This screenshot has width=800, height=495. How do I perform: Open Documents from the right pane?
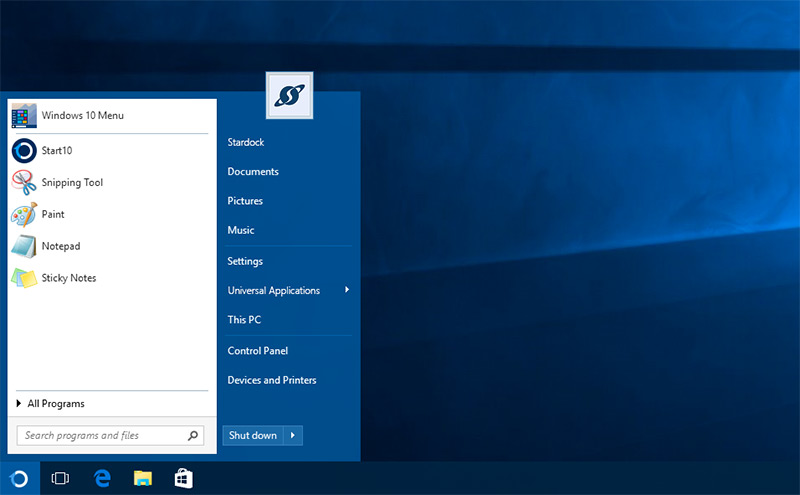pos(253,171)
